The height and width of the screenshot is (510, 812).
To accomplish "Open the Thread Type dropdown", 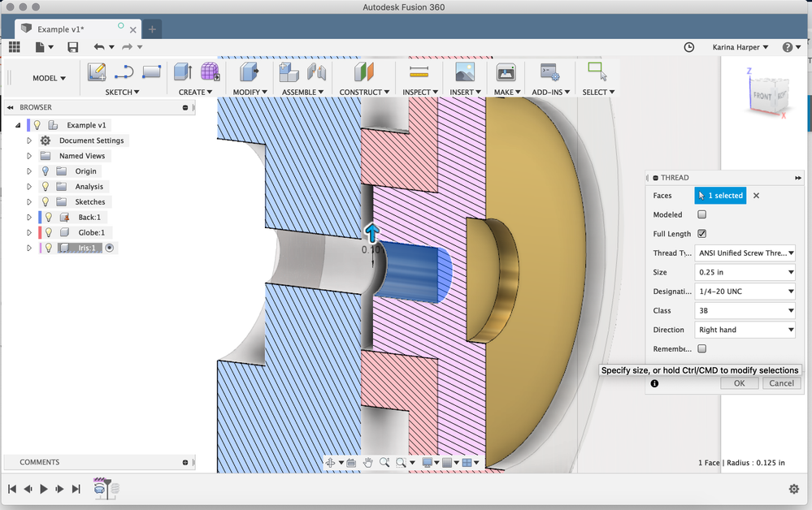I will click(x=745, y=253).
